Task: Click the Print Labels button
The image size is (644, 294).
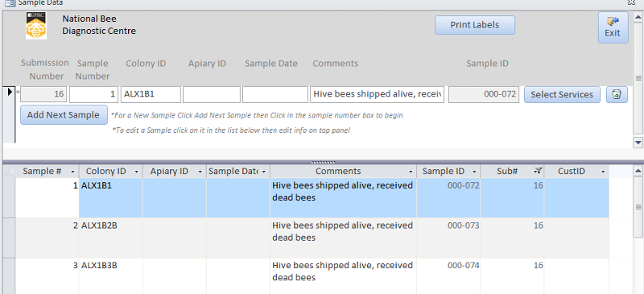Action: tap(475, 25)
